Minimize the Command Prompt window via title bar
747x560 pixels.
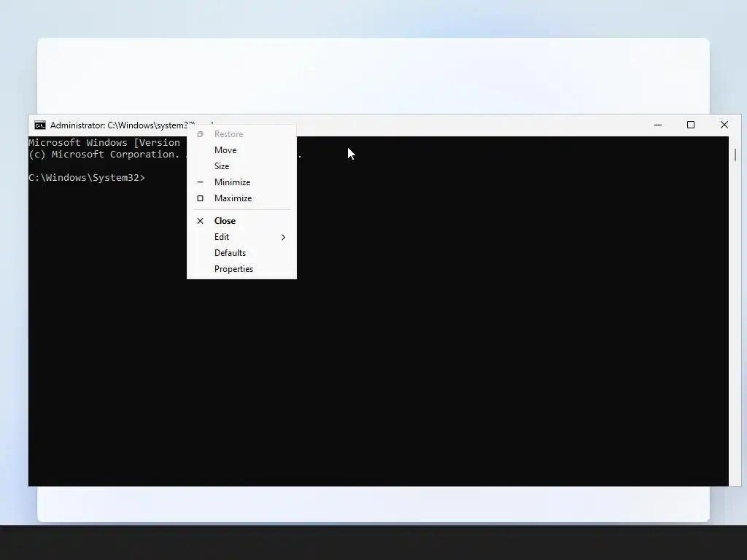coord(658,125)
